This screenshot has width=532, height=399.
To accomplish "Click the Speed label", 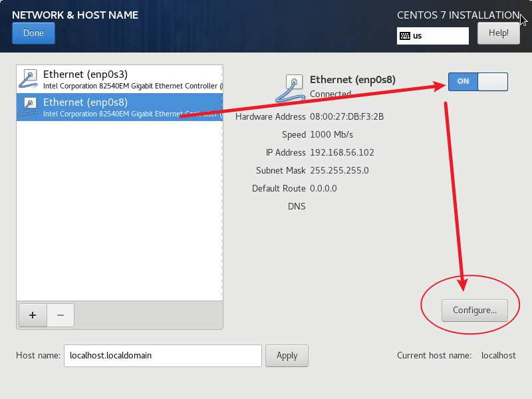I will click(x=294, y=135).
